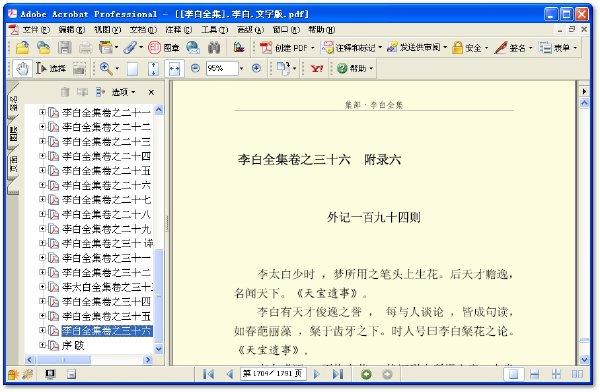Expand bookmark 李白全集卷之三十四
This screenshot has width=600, height=392.
pos(42,301)
